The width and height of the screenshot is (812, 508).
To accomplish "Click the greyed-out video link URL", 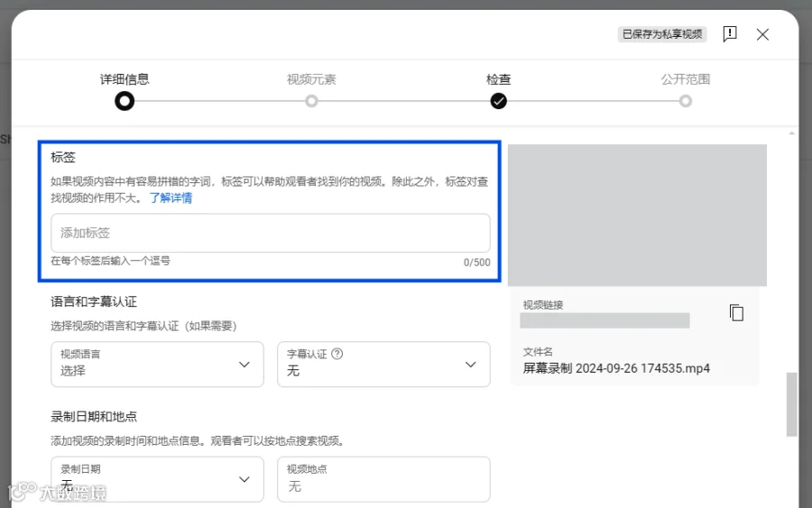I will coord(604,320).
